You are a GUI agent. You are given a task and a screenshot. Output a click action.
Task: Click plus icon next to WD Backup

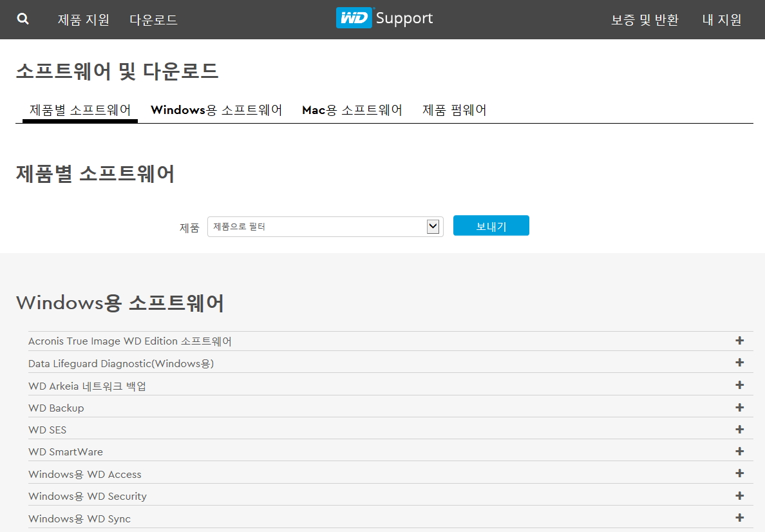pyautogui.click(x=739, y=408)
